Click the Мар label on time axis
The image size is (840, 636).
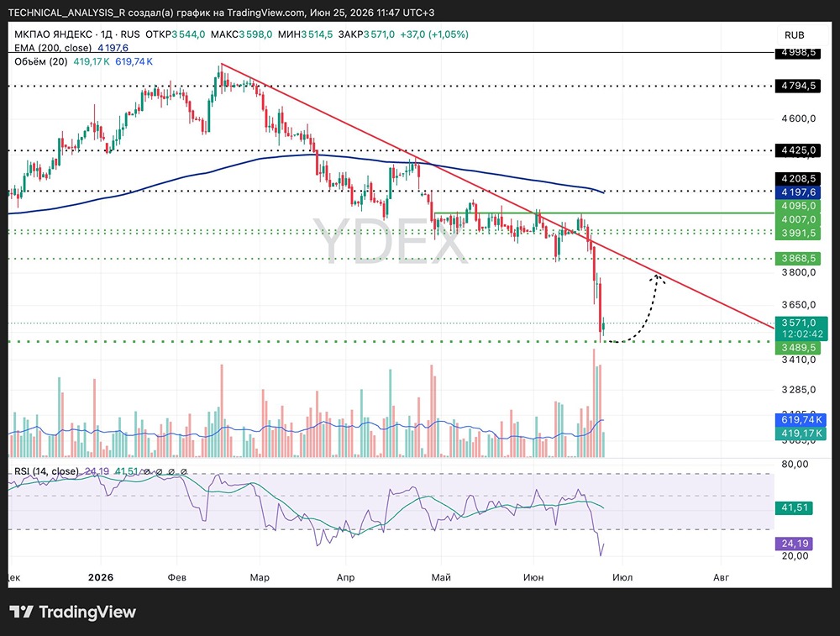point(260,577)
